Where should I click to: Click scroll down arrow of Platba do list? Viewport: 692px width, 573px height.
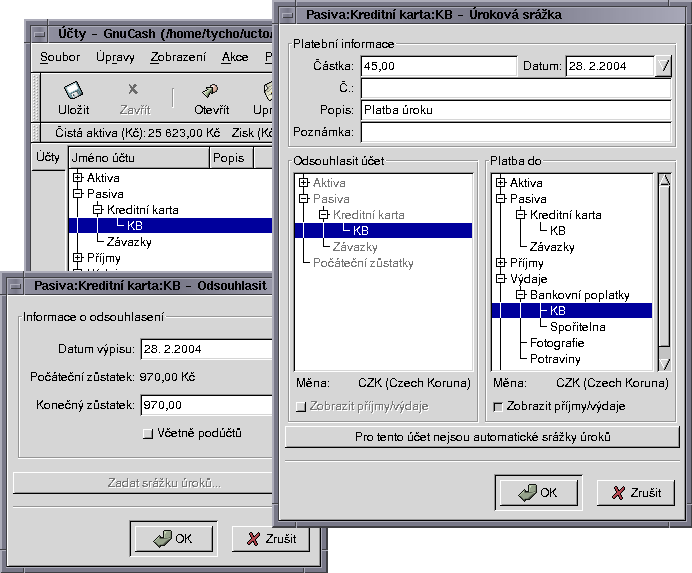[664, 363]
